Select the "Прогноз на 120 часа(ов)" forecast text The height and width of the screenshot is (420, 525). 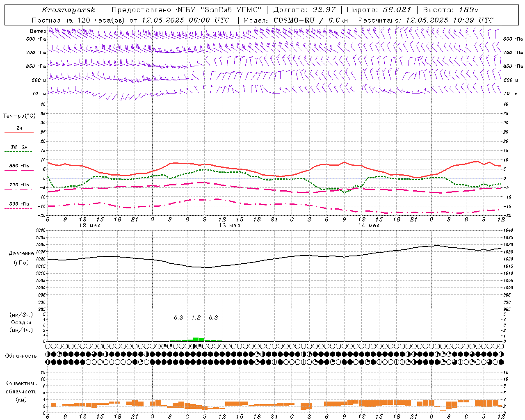coord(79,20)
